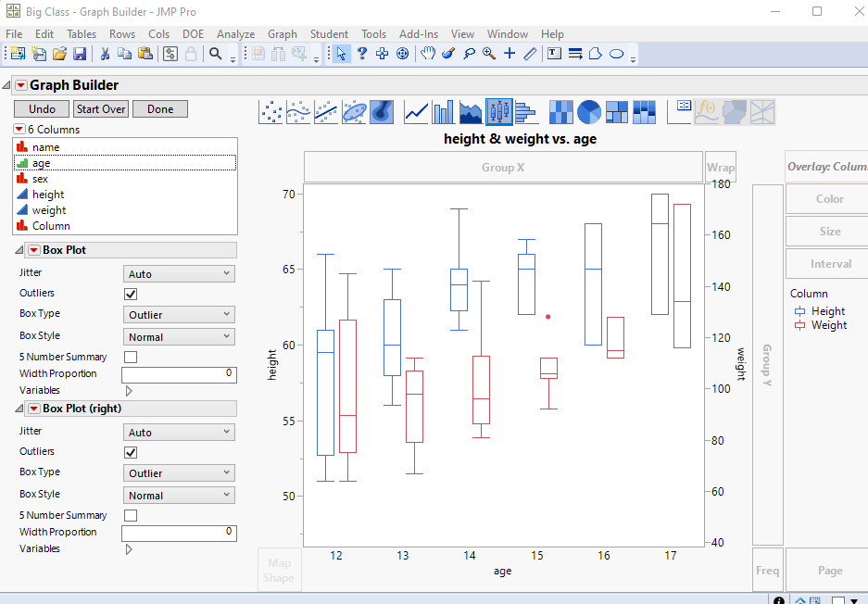The width and height of the screenshot is (868, 604).
Task: Click the Start Over button
Action: pos(101,109)
